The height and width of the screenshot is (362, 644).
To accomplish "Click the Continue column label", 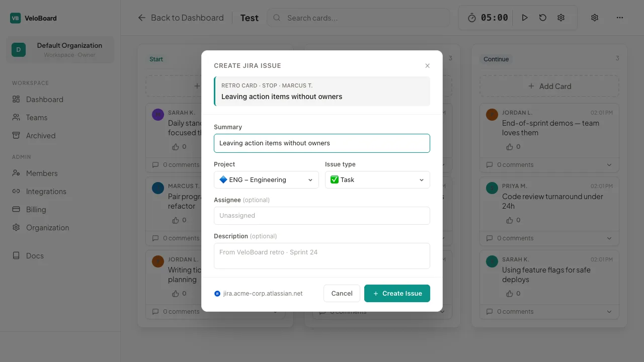I will coord(496,59).
